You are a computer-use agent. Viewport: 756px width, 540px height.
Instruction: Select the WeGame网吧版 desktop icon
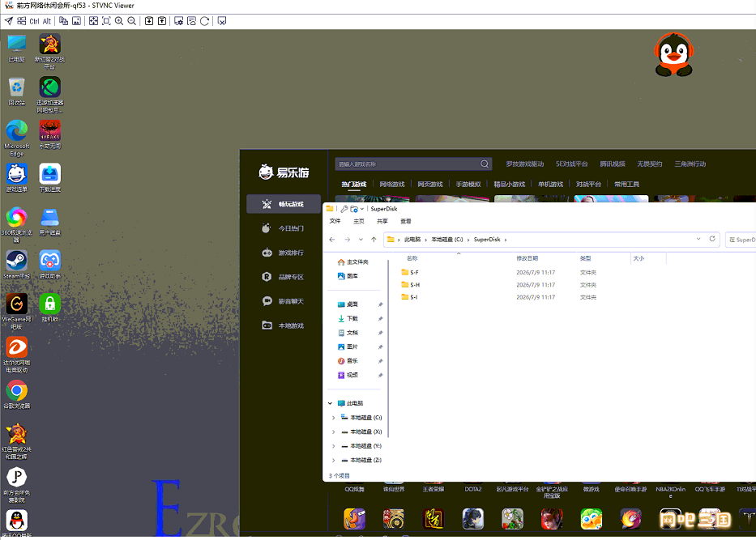click(16, 311)
